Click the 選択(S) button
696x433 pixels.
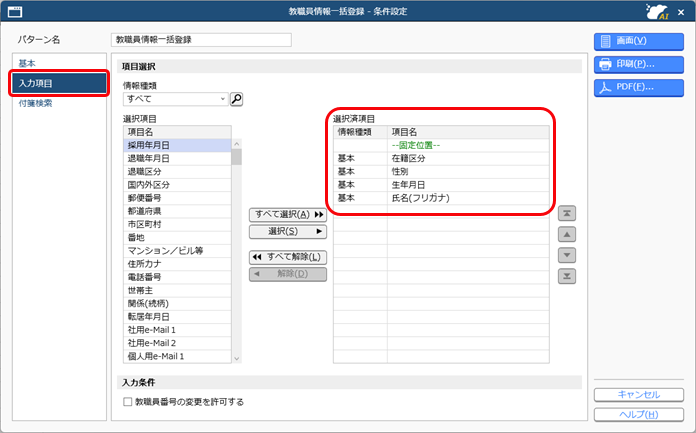[x=288, y=231]
